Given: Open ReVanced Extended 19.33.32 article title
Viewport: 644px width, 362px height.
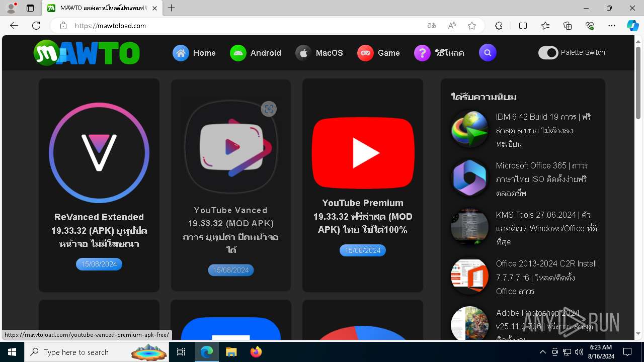Looking at the screenshot, I should (99, 231).
